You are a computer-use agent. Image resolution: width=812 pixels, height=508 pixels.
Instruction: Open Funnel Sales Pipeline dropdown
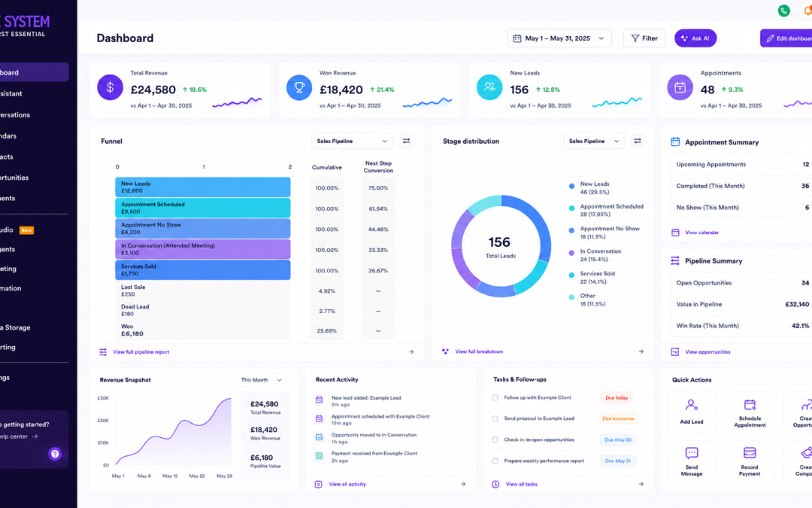[x=352, y=141]
